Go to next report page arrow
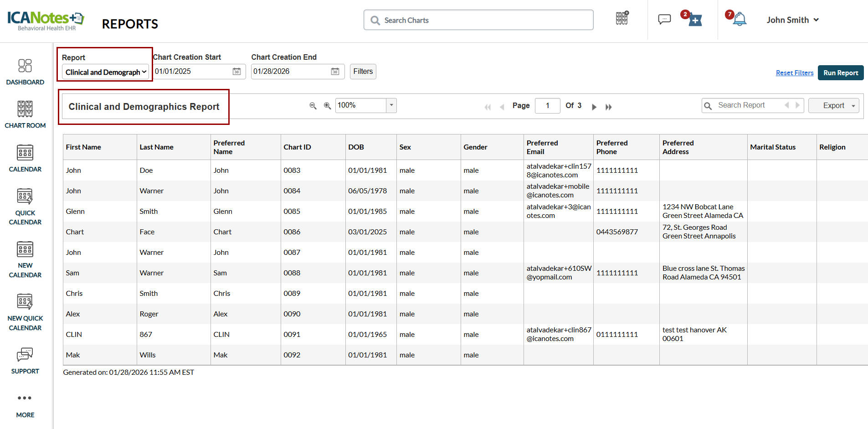Image resolution: width=868 pixels, height=429 pixels. click(594, 107)
